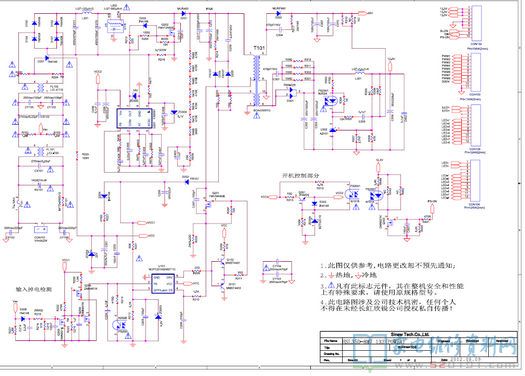Select the relay block on the top rail
This screenshot has height=376, width=525.
point(115,26)
